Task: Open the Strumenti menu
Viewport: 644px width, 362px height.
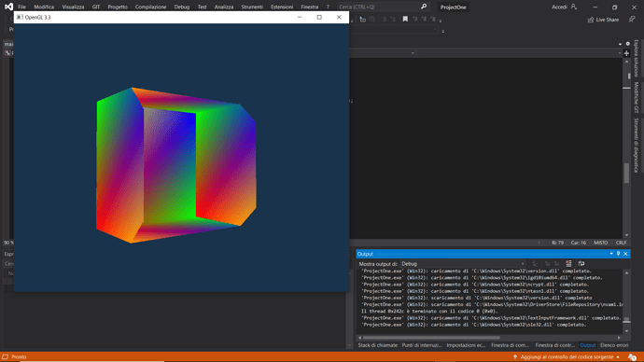Action: pos(252,7)
